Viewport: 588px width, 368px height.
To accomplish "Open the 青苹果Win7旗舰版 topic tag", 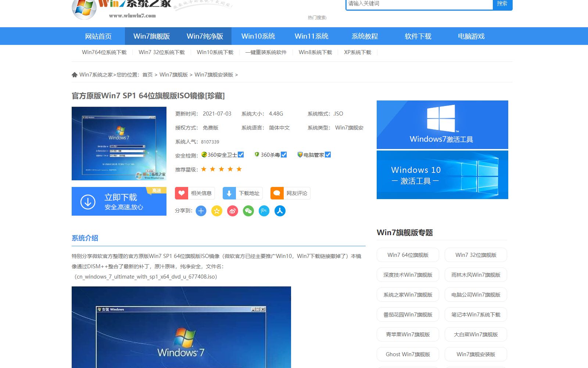I will 408,335.
